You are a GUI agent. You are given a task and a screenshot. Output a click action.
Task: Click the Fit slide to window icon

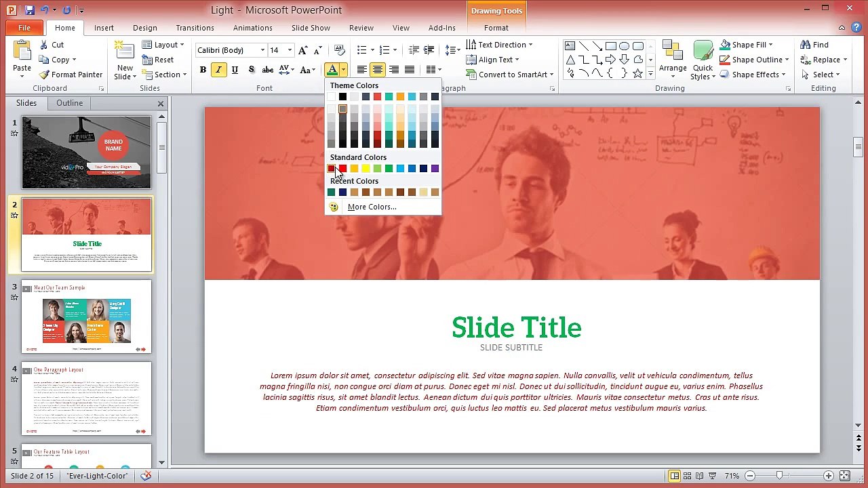(844, 476)
